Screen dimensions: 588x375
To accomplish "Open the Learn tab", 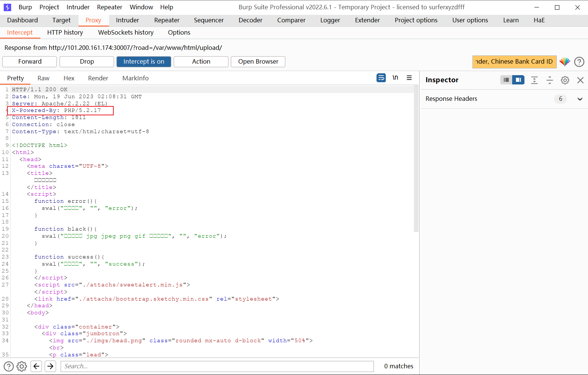I will click(x=511, y=20).
